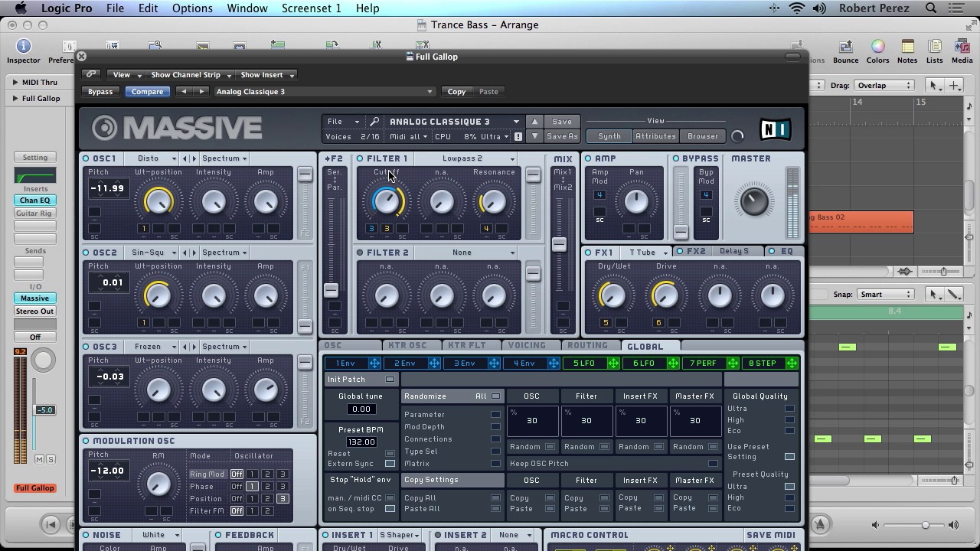Click the 8 STEP move handle icon
The image size is (980, 551).
click(792, 364)
